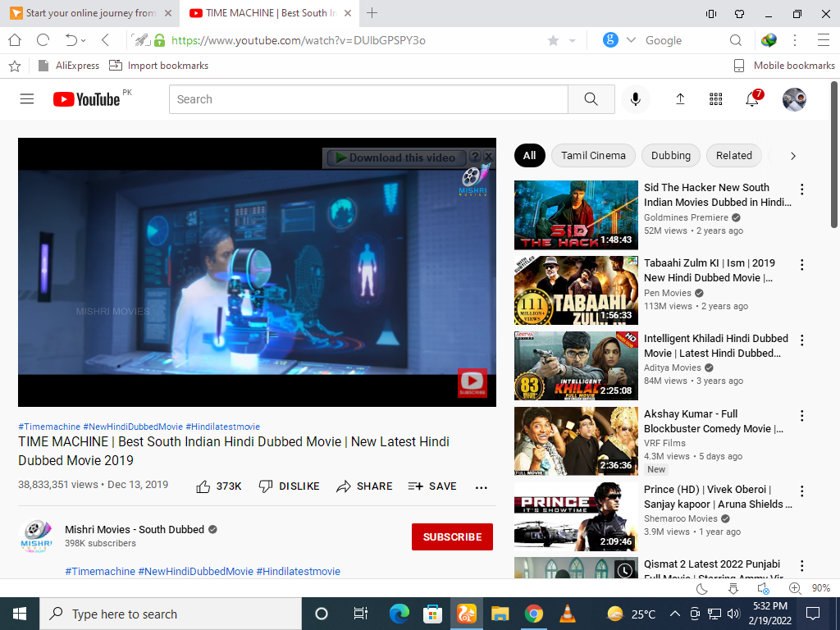Open the upload video icon
The height and width of the screenshot is (630, 840).
tap(680, 99)
